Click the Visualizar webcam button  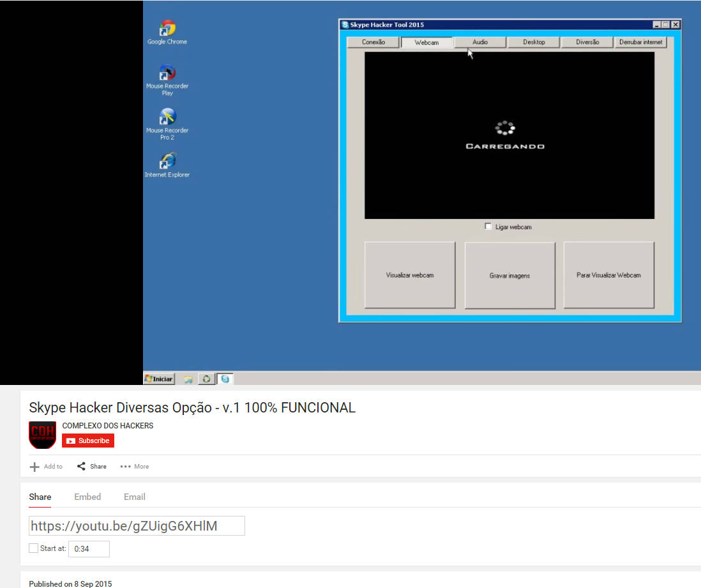410,275
